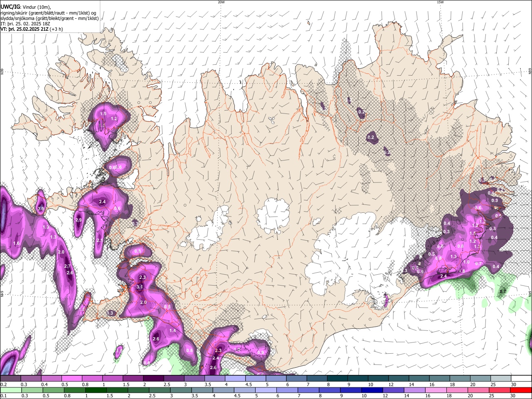The height and width of the screenshot is (399, 532).
Task: Select the upper legend swatch labeled 10
Action: click(x=378, y=379)
